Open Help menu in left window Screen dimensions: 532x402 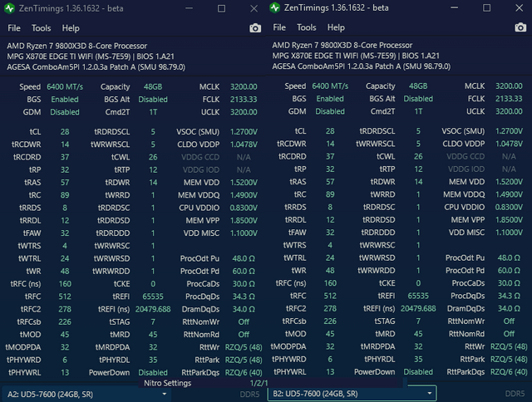71,28
